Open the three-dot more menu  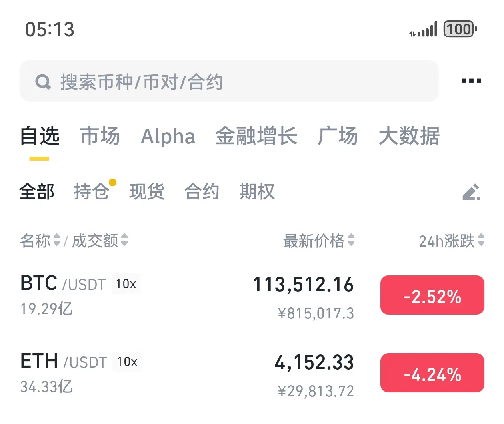click(471, 81)
